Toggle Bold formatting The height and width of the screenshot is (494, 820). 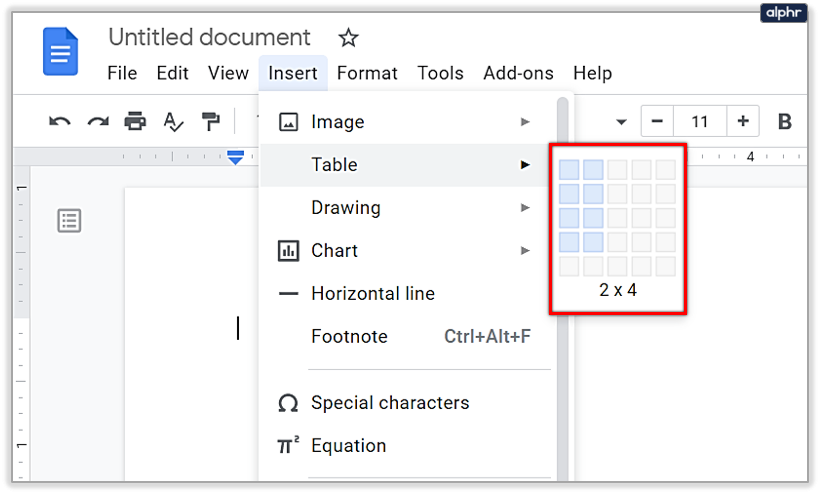pyautogui.click(x=785, y=122)
